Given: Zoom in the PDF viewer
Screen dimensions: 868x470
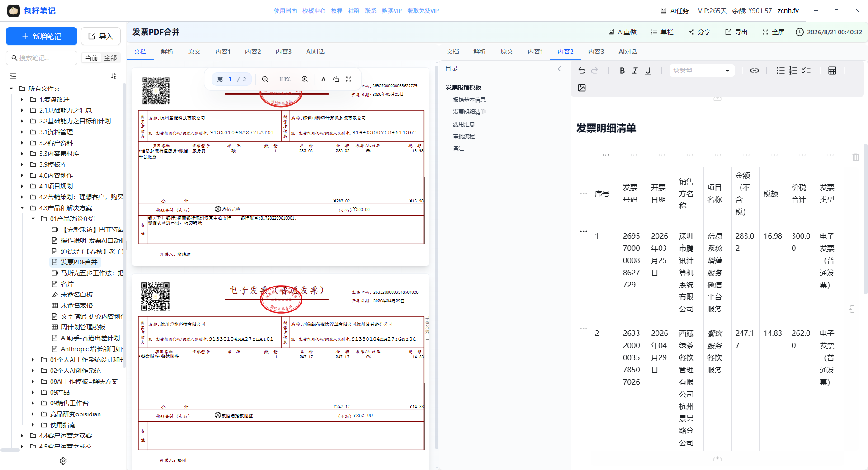Looking at the screenshot, I should tap(305, 79).
